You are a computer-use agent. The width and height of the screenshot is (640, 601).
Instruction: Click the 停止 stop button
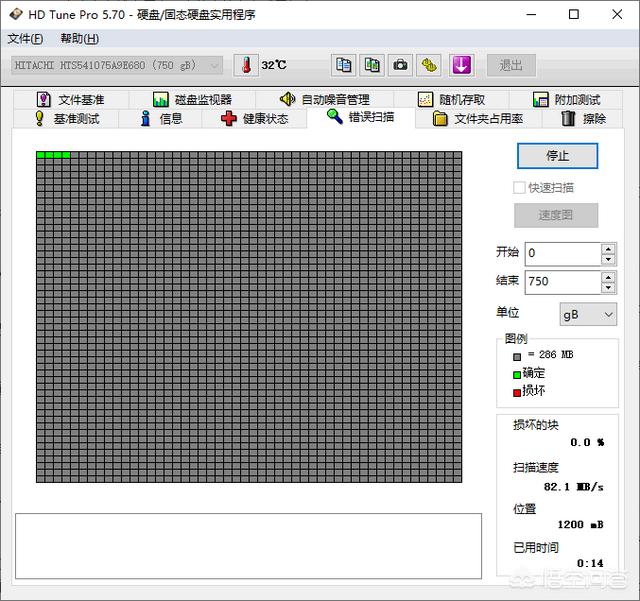coord(558,156)
